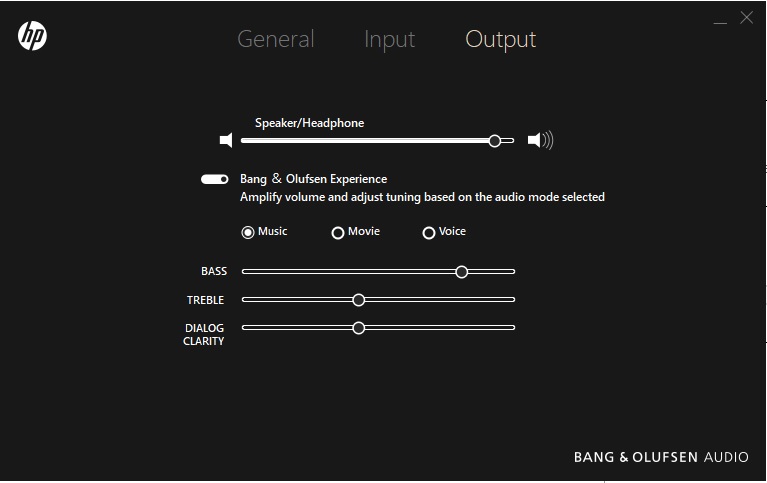Viewport: 767px width, 483px height.
Task: Click the Bang & Olufsen Experience label
Action: 313,179
